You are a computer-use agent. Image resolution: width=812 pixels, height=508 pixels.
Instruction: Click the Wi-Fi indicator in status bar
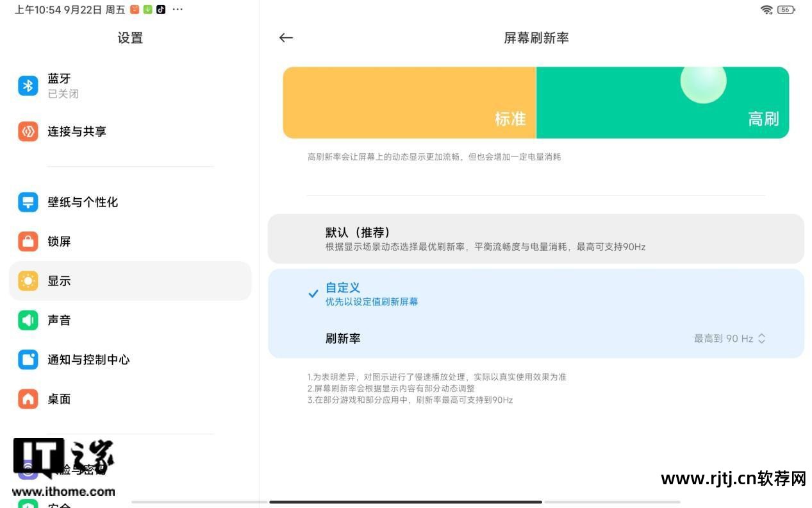765,10
